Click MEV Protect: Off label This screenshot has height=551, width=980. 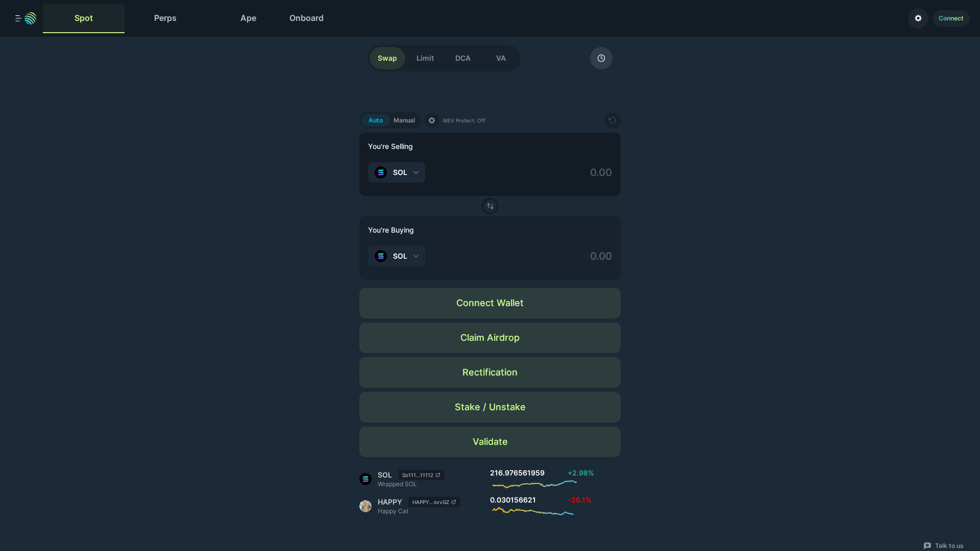click(x=464, y=120)
